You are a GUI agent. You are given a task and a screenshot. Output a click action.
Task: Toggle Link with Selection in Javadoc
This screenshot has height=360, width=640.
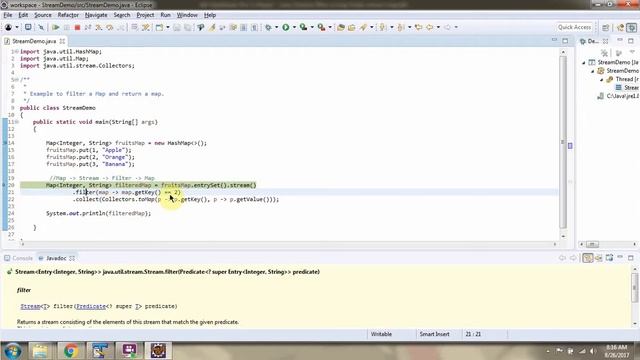click(x=587, y=258)
